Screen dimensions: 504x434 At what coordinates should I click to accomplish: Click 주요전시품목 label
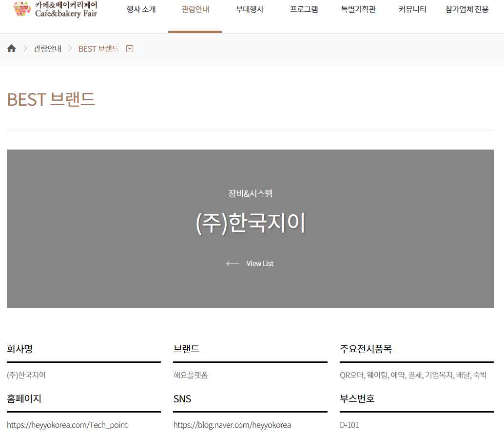click(366, 349)
